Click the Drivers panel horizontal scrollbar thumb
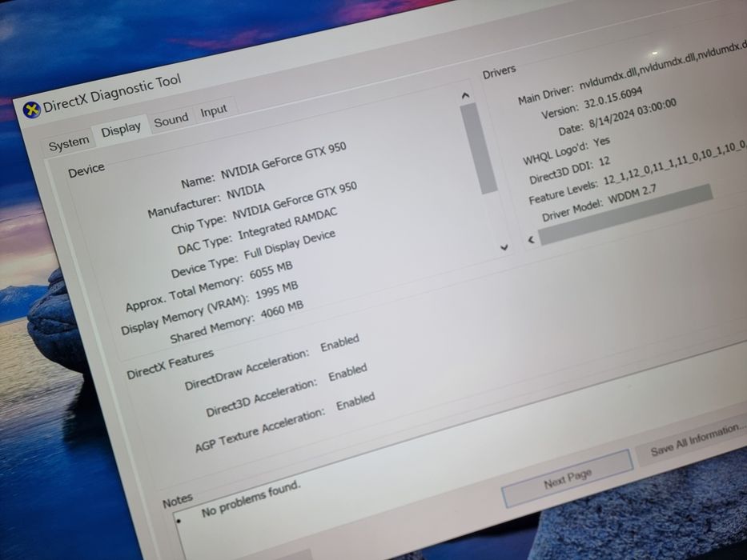 [626, 214]
